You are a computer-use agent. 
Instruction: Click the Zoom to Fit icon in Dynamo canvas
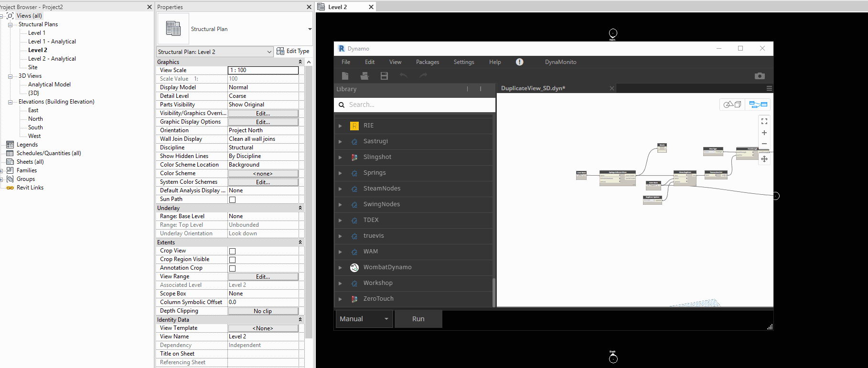pos(764,121)
